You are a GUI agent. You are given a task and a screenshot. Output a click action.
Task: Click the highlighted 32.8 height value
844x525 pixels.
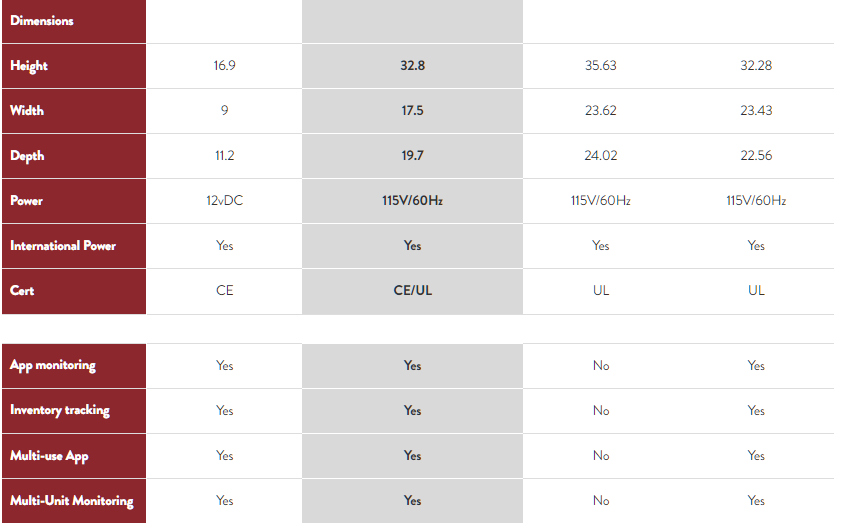tap(412, 66)
